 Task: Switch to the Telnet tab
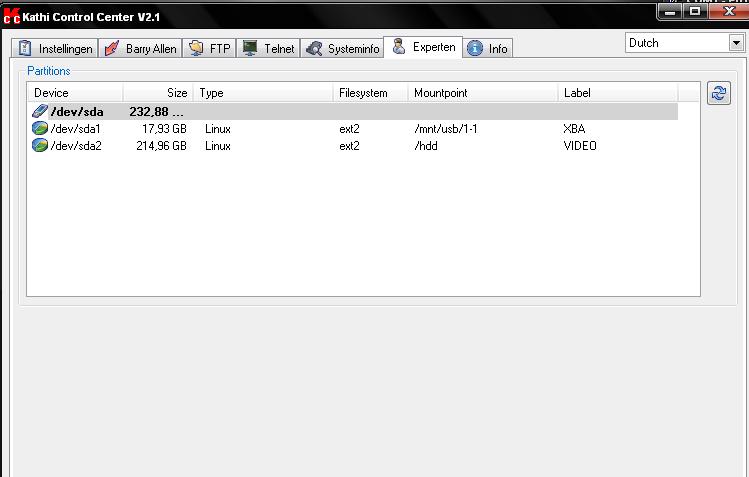pyautogui.click(x=268, y=48)
